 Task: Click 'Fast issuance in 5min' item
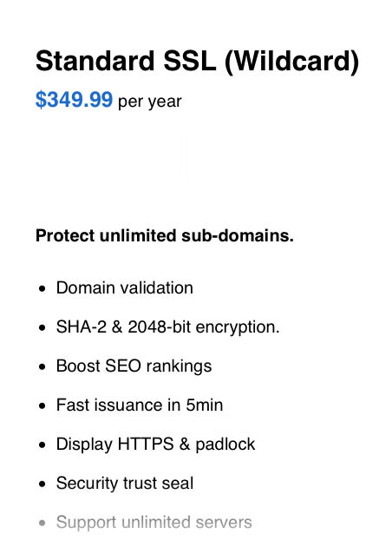tap(140, 406)
